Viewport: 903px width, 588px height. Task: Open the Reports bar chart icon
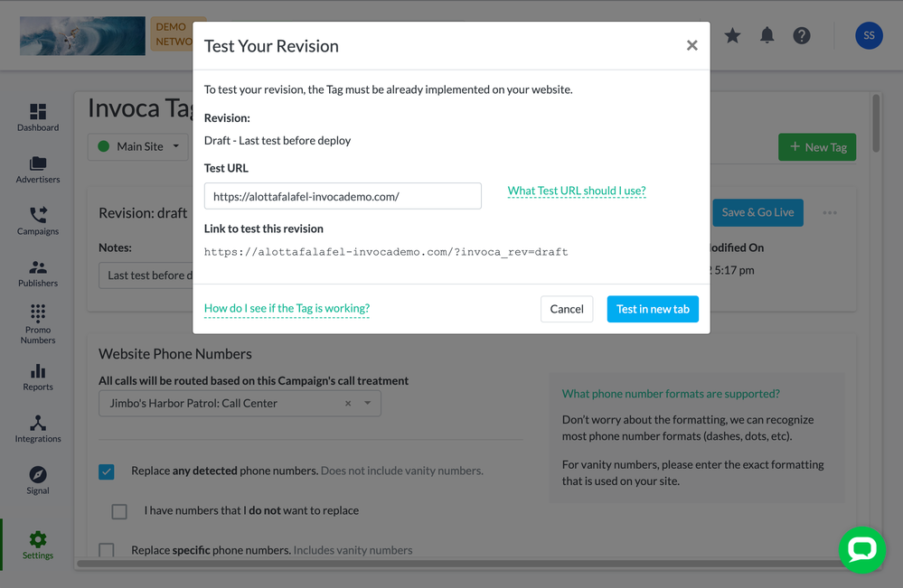38,371
